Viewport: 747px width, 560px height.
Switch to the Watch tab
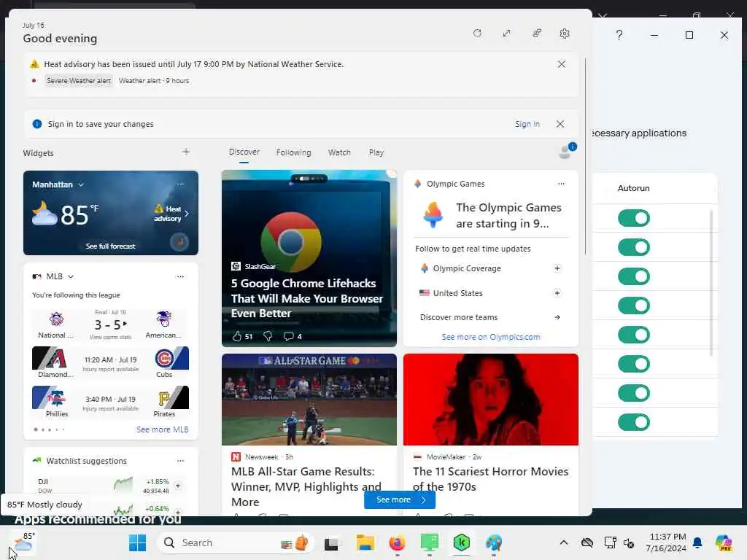[x=339, y=152]
